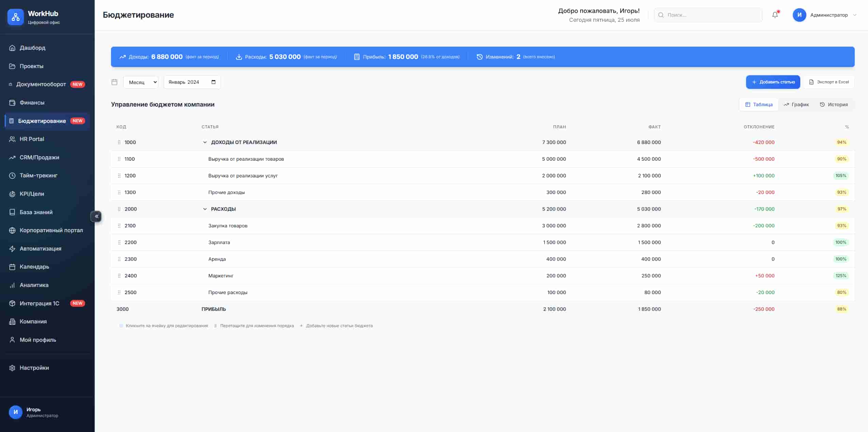This screenshot has height=432, width=868.
Task: Go to KPI/Цели section
Action: (x=32, y=194)
